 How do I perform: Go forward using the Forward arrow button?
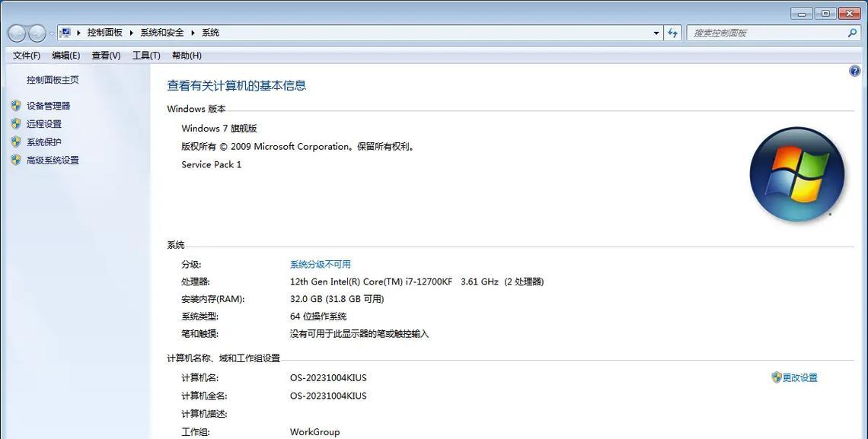click(37, 33)
